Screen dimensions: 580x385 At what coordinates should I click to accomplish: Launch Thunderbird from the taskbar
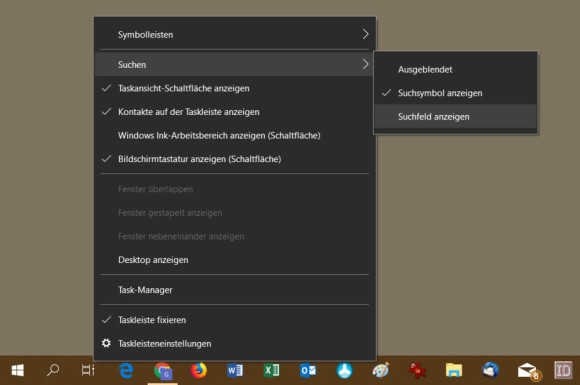pyautogui.click(x=490, y=370)
